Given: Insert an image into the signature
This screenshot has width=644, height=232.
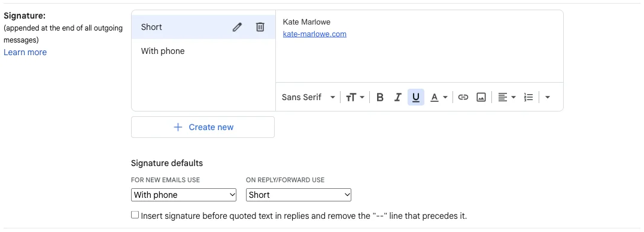Looking at the screenshot, I should [481, 98].
